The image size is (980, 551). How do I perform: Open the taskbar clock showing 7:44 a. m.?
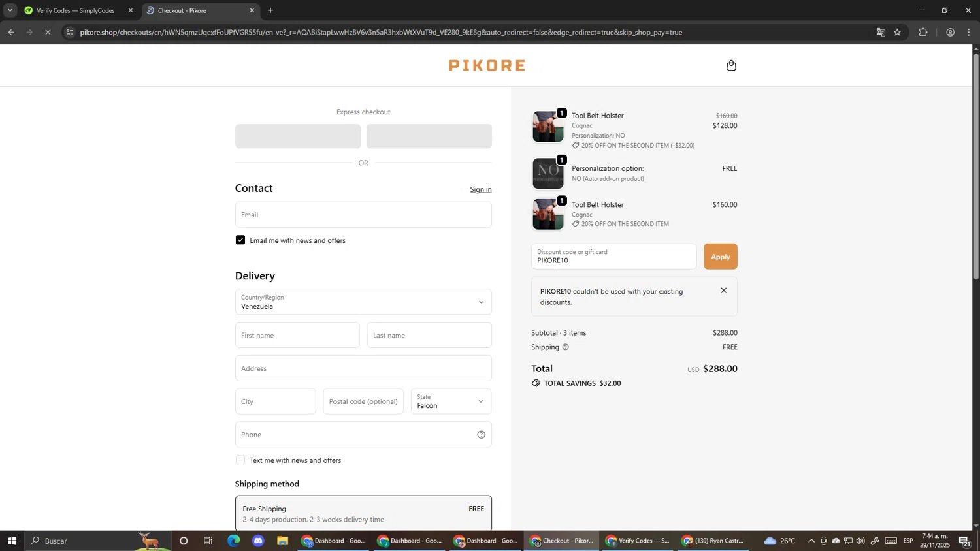coord(936,541)
